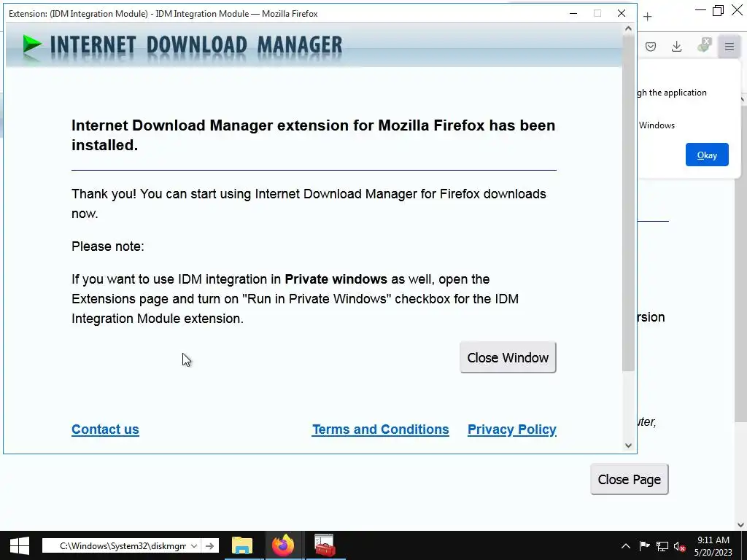Click the blue Okay button in popup
Screen dimensions: 747x560
pyautogui.click(x=707, y=155)
